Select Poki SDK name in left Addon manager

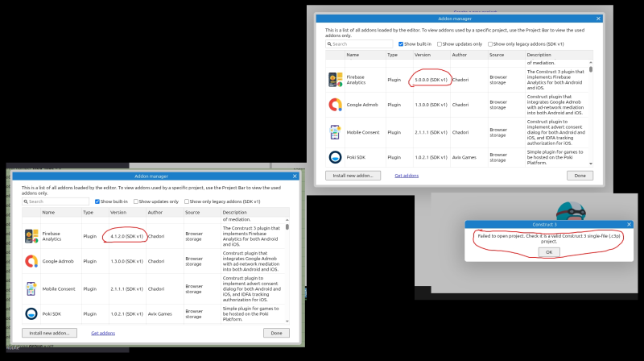(52, 313)
